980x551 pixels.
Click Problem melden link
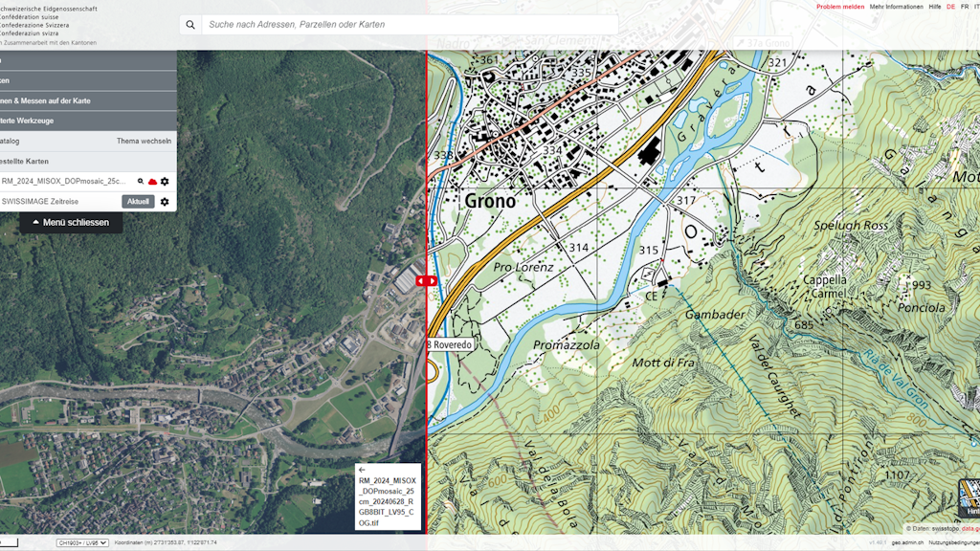840,7
